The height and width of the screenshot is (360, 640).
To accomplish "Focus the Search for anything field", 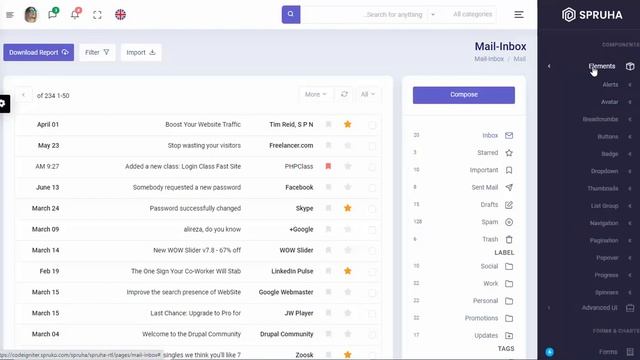I will [363, 14].
